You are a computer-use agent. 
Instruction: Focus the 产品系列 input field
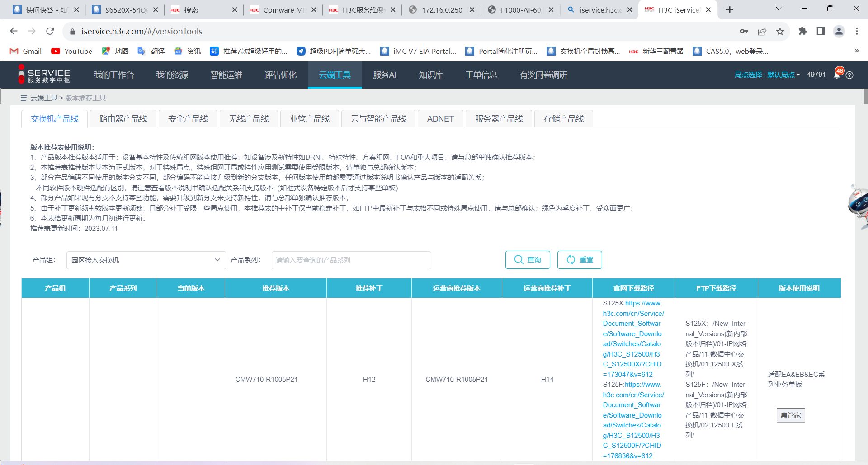coord(351,260)
